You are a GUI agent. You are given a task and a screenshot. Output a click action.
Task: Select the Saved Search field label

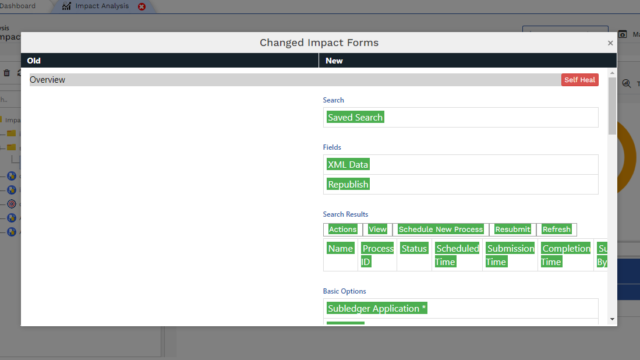pos(355,118)
